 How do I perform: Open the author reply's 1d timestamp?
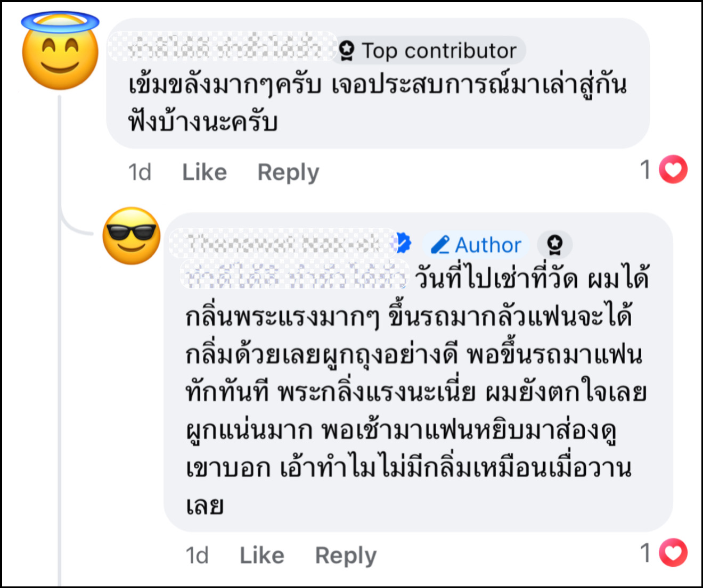pyautogui.click(x=197, y=555)
